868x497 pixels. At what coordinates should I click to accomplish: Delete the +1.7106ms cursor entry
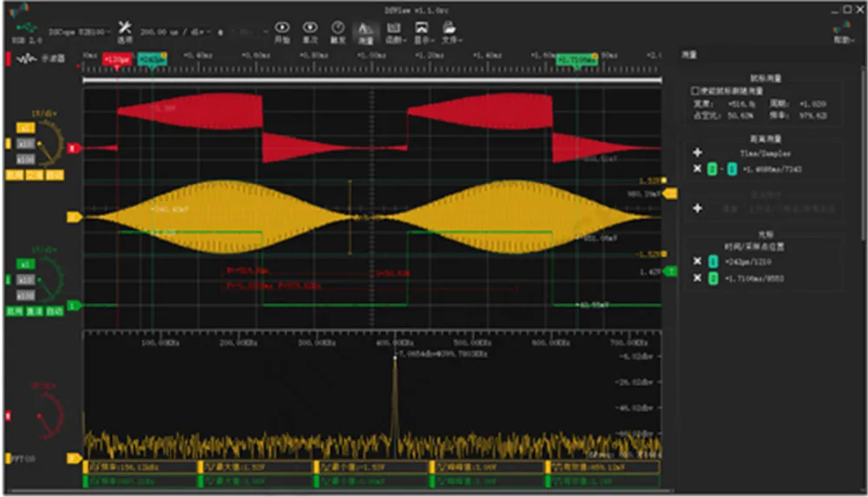[698, 278]
